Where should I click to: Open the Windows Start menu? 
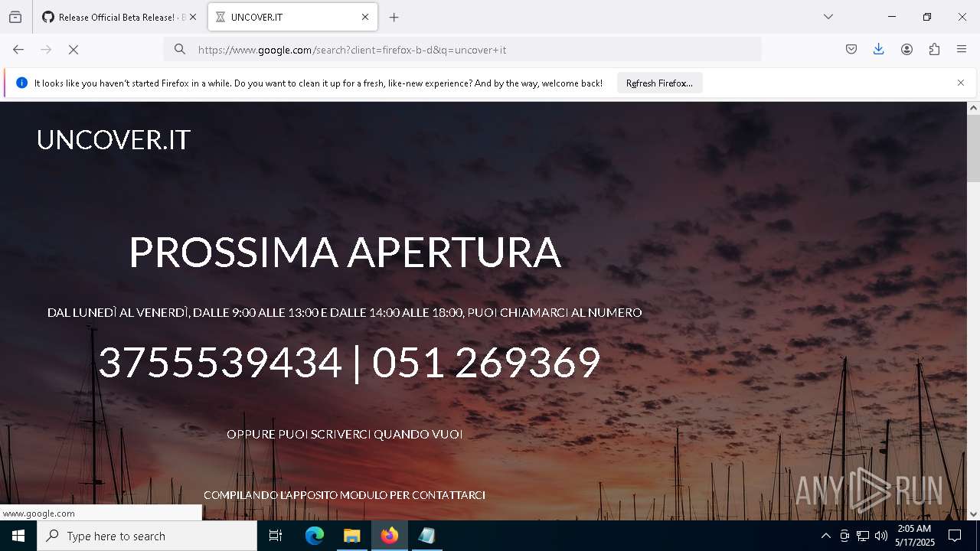click(x=18, y=536)
